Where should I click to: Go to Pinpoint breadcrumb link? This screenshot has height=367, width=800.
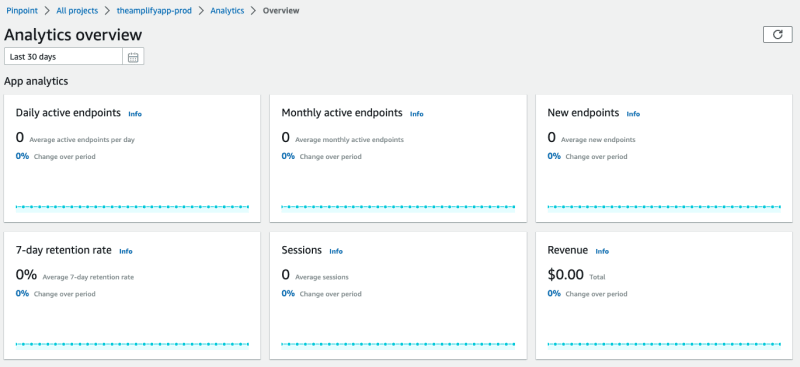(x=22, y=10)
